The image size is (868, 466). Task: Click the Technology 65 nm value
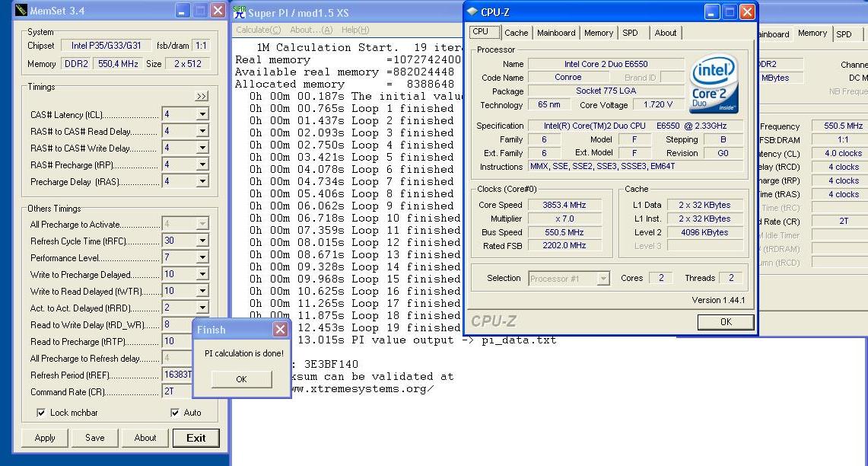(x=548, y=105)
